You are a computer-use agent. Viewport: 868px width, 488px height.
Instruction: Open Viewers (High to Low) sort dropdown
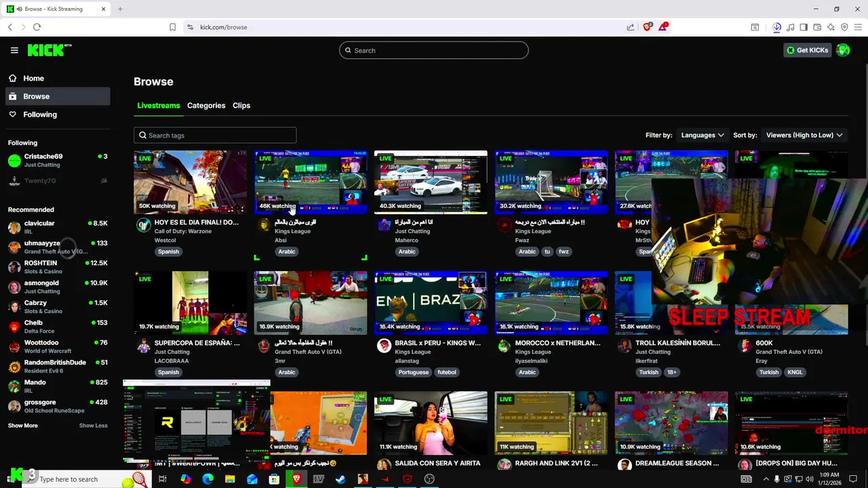804,135
